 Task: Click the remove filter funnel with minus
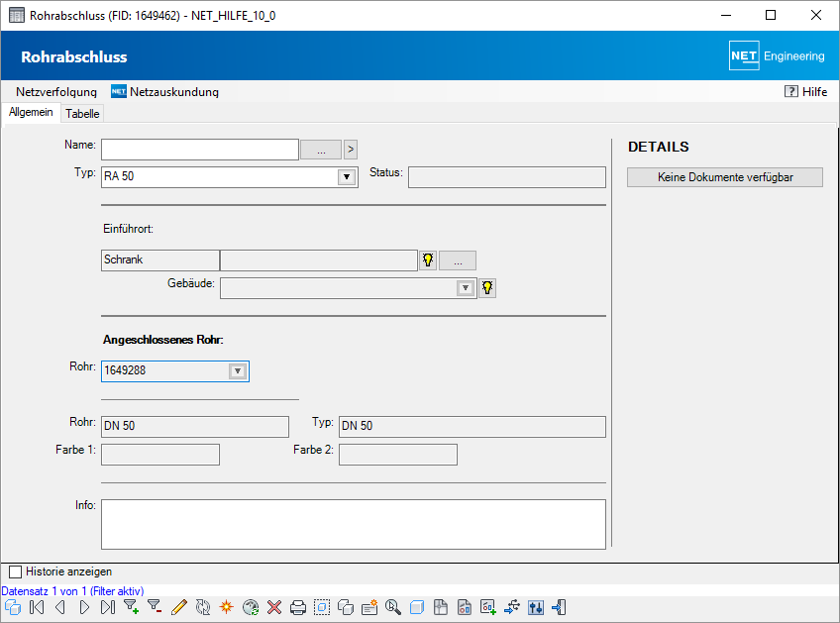tap(155, 607)
